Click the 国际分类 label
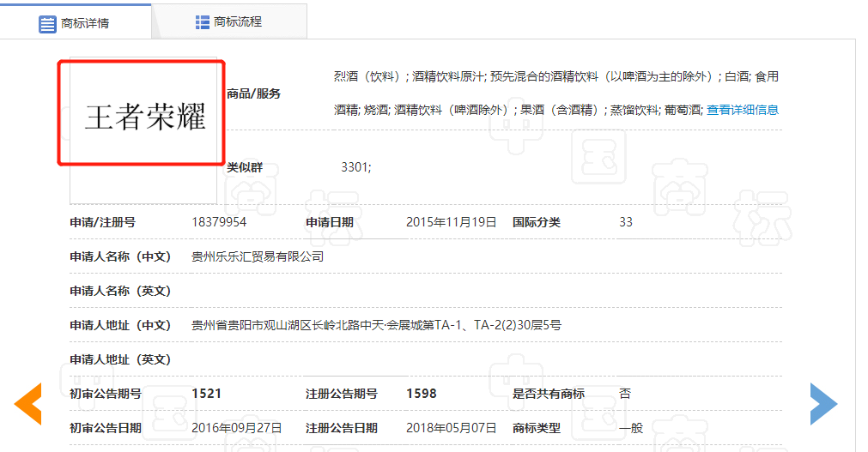This screenshot has width=868, height=452. pos(537,222)
